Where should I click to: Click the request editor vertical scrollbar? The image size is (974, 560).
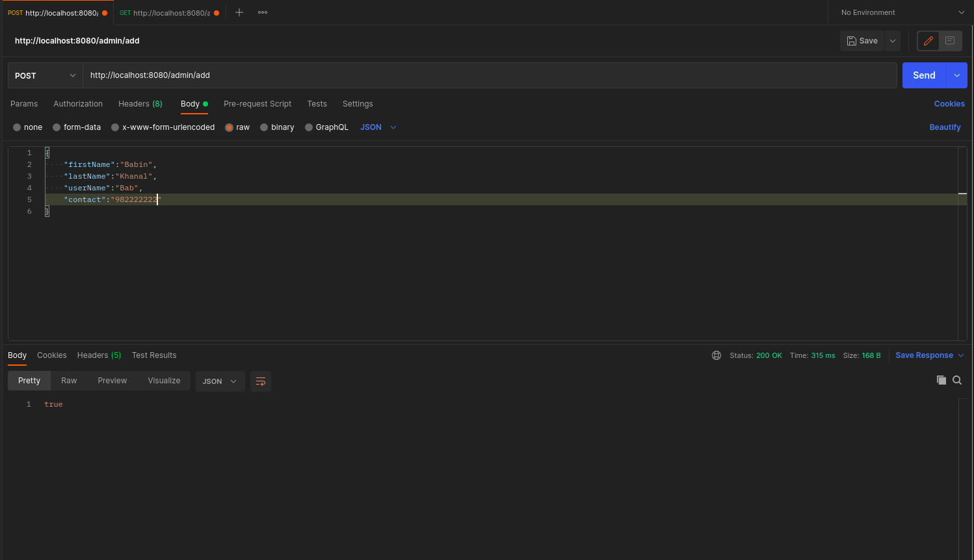pyautogui.click(x=962, y=243)
